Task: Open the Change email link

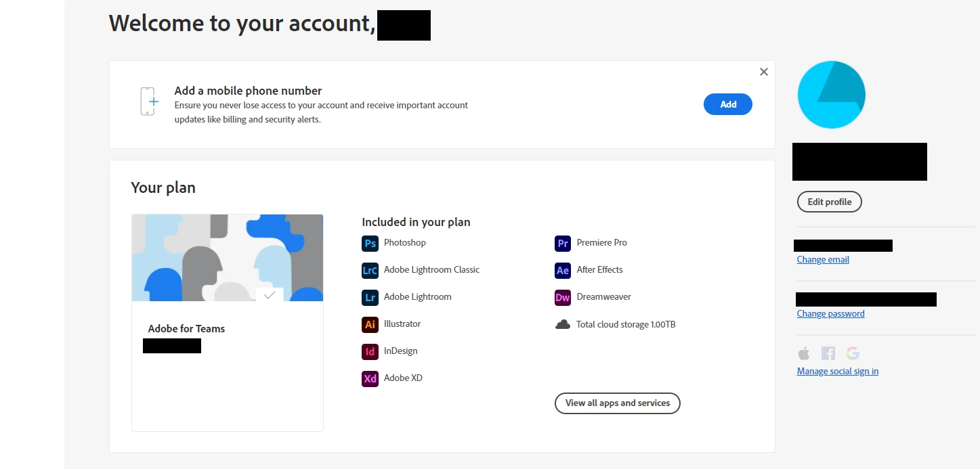Action: click(x=823, y=259)
